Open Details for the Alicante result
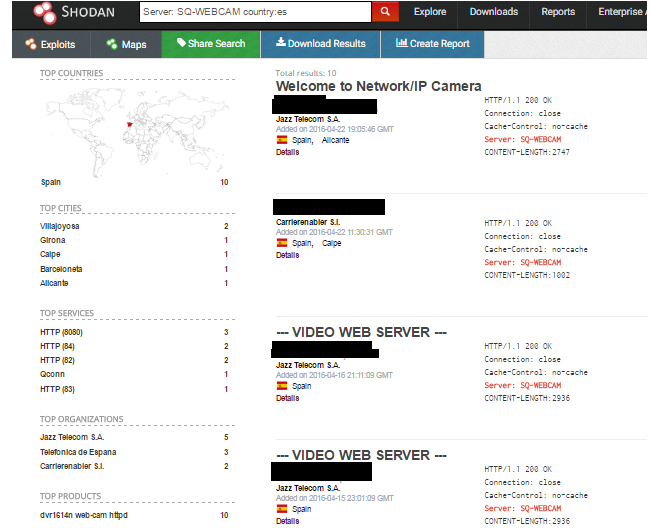 pos(287,152)
